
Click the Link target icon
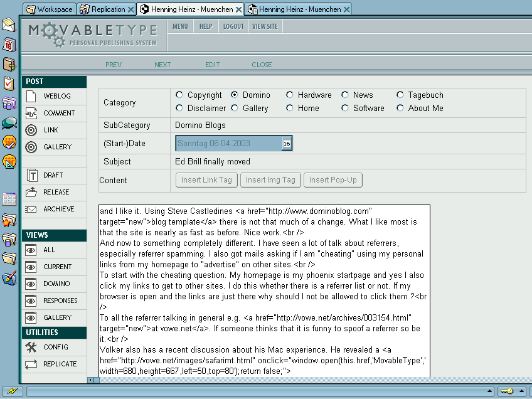point(31,130)
